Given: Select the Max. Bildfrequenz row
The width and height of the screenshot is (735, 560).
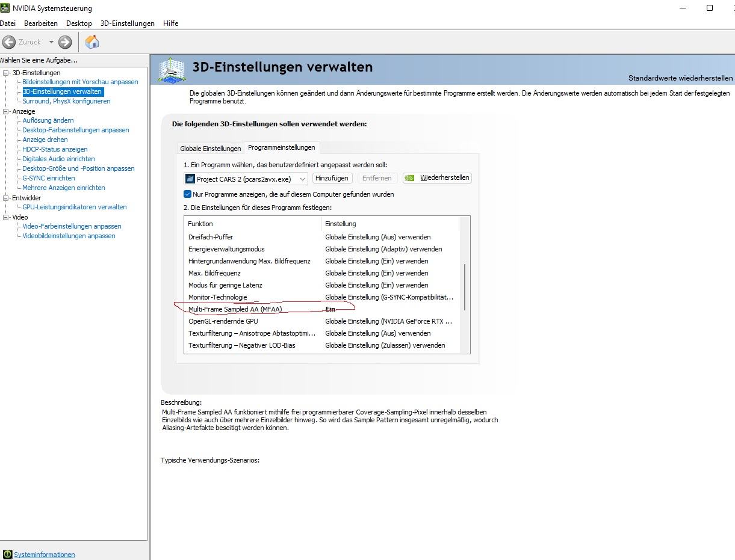Looking at the screenshot, I should pos(322,273).
